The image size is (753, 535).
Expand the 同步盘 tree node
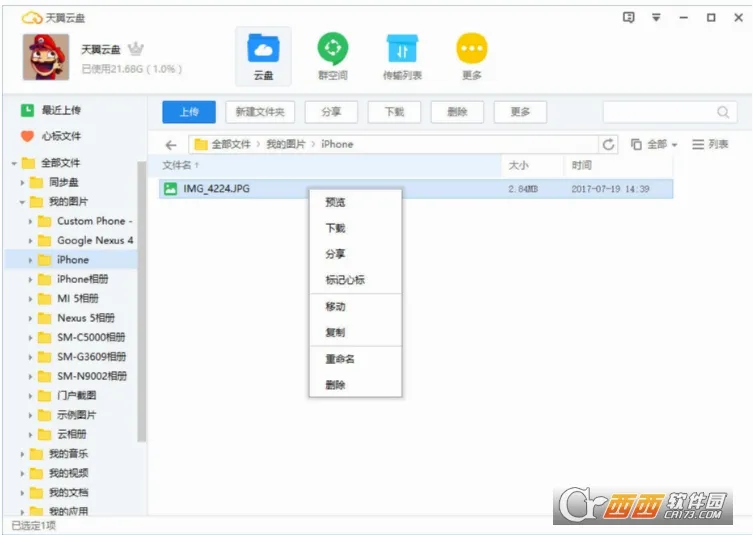tap(22, 182)
